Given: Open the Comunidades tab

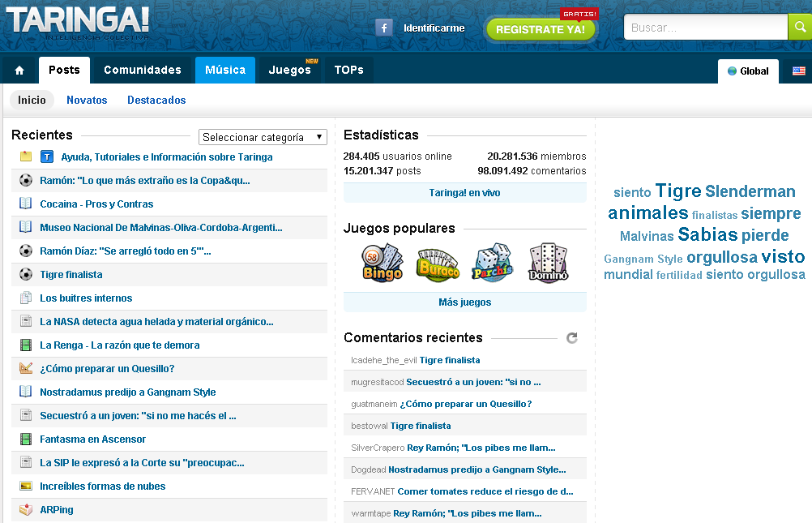Looking at the screenshot, I should click(143, 70).
